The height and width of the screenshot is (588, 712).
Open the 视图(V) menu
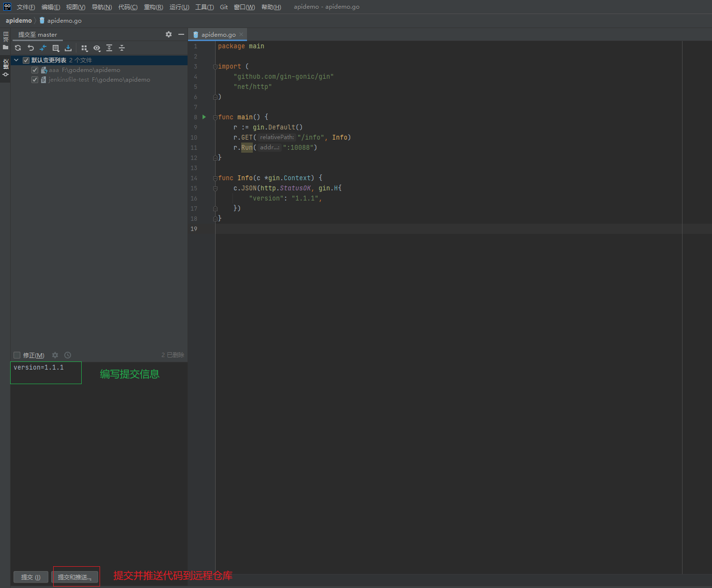76,7
